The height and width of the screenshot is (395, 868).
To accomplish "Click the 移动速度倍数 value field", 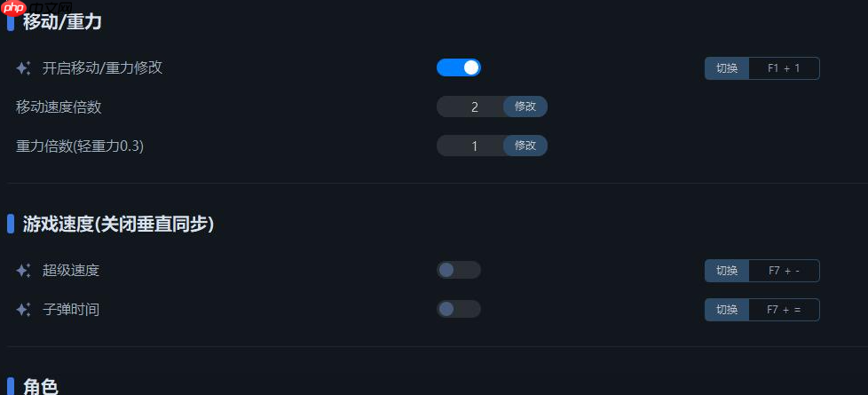I will pos(473,107).
